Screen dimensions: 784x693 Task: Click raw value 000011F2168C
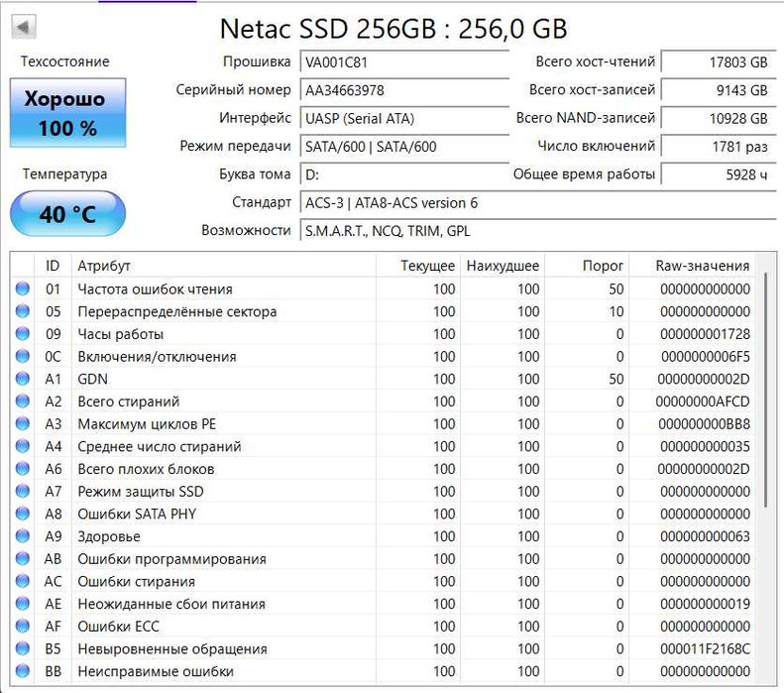705,649
